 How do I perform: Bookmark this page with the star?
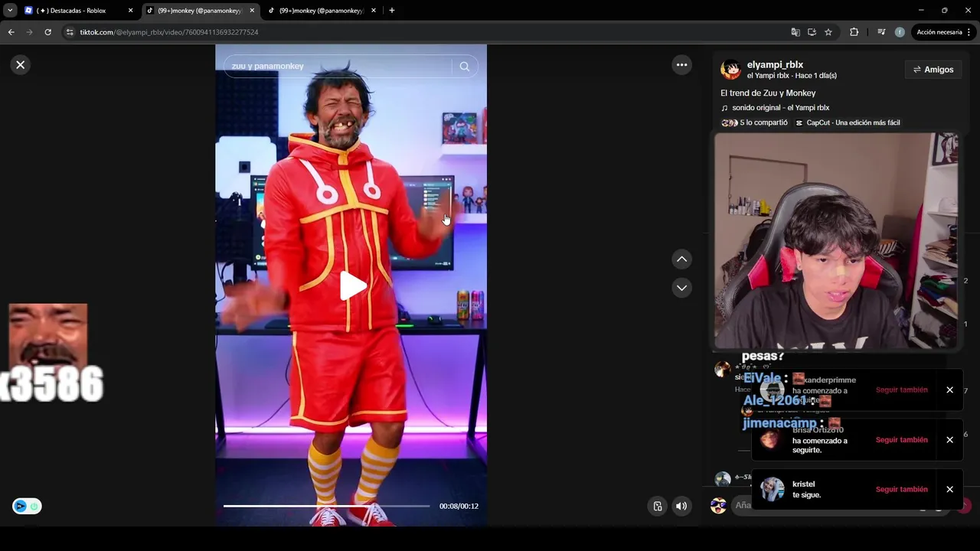coord(828,32)
